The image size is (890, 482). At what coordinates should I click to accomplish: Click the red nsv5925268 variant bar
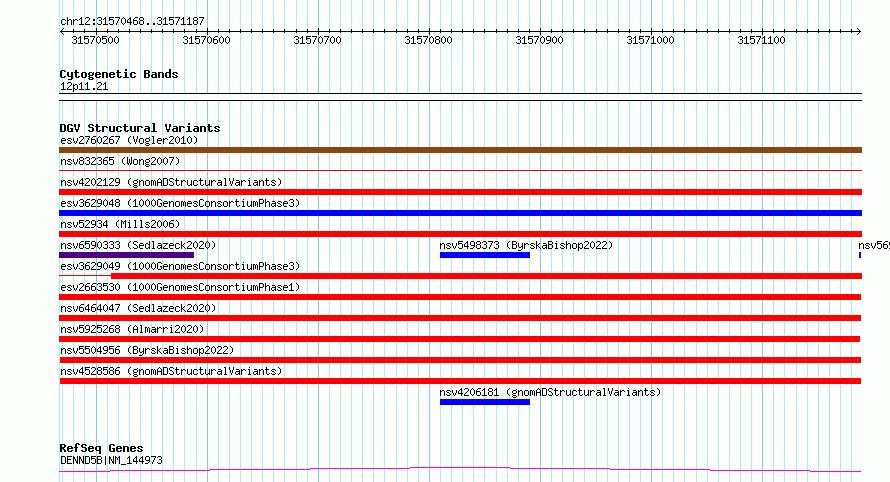click(460, 339)
